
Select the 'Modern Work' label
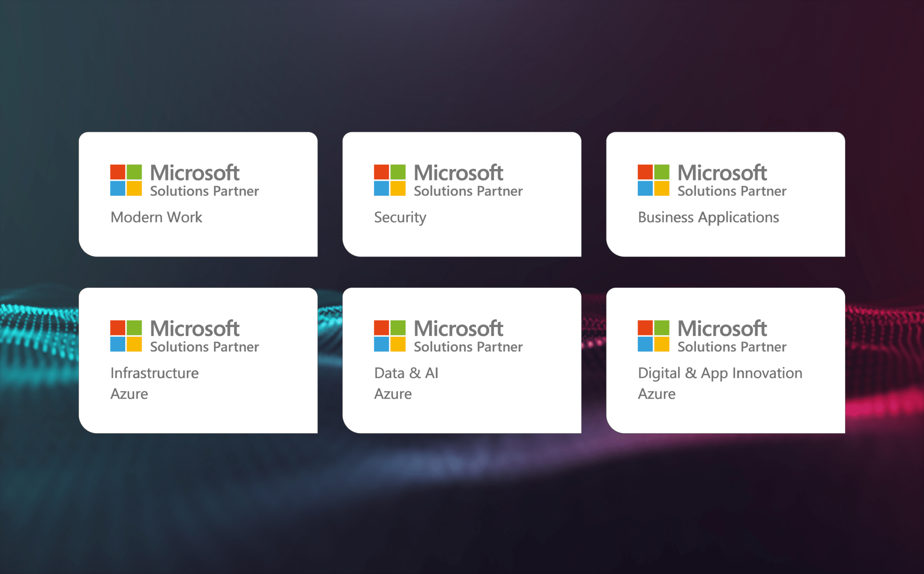click(156, 217)
